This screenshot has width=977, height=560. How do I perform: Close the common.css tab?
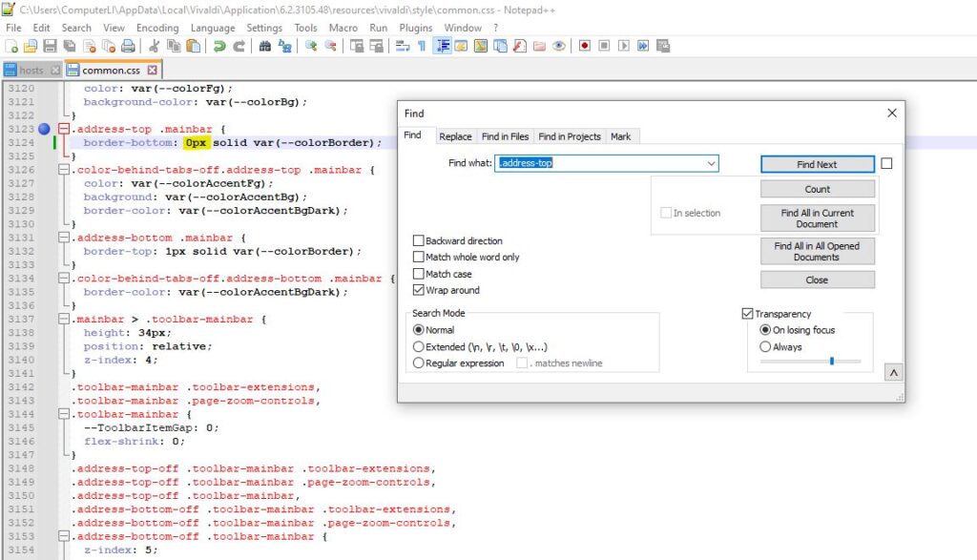click(152, 70)
